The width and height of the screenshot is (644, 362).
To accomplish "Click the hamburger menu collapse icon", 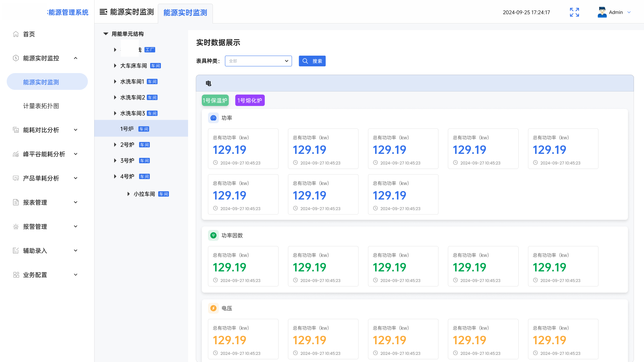I will click(x=103, y=12).
